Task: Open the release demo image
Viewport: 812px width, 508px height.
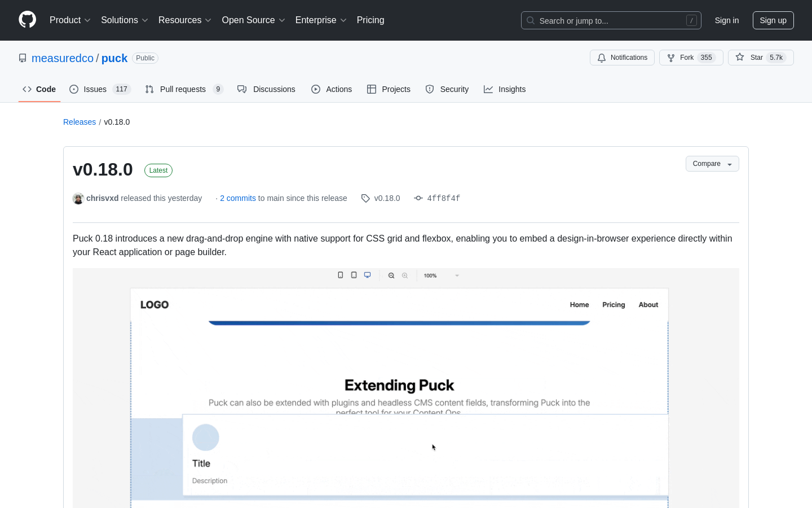Action: 406,388
